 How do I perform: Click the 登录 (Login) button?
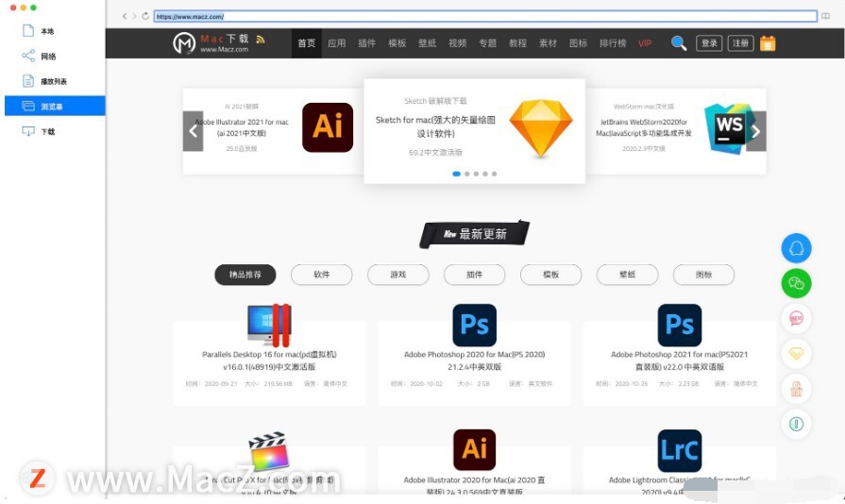(x=709, y=43)
